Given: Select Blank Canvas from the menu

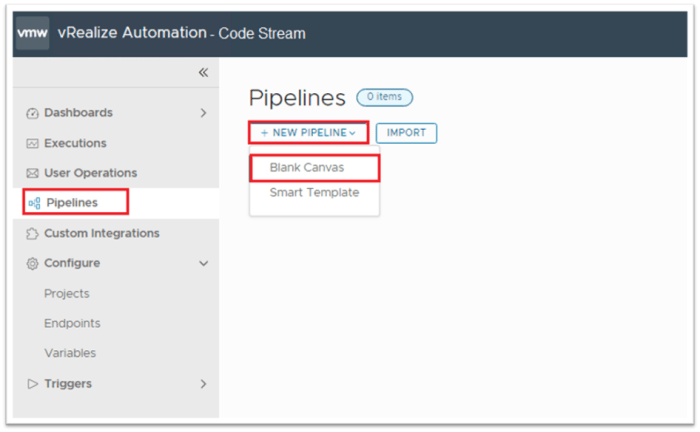Looking at the screenshot, I should pyautogui.click(x=306, y=167).
